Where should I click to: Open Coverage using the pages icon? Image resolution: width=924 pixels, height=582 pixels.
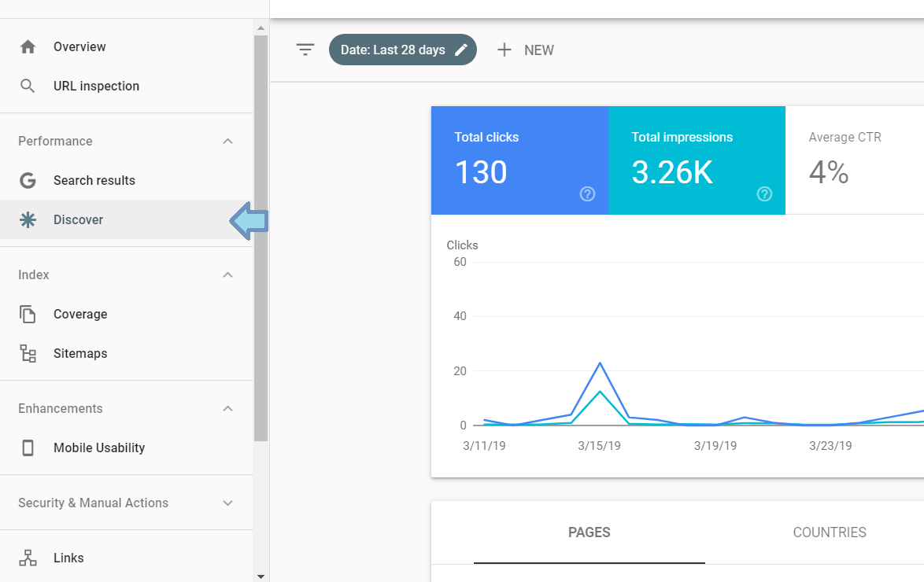[28, 314]
